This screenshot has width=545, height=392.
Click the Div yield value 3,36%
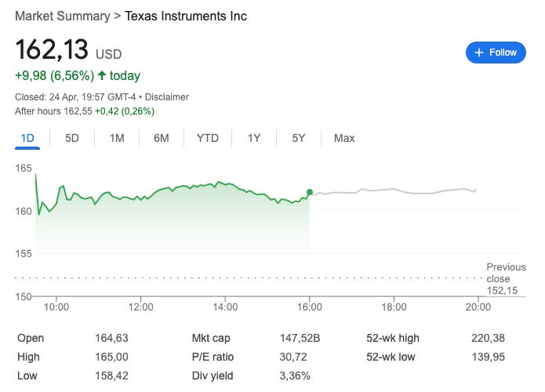295,376
